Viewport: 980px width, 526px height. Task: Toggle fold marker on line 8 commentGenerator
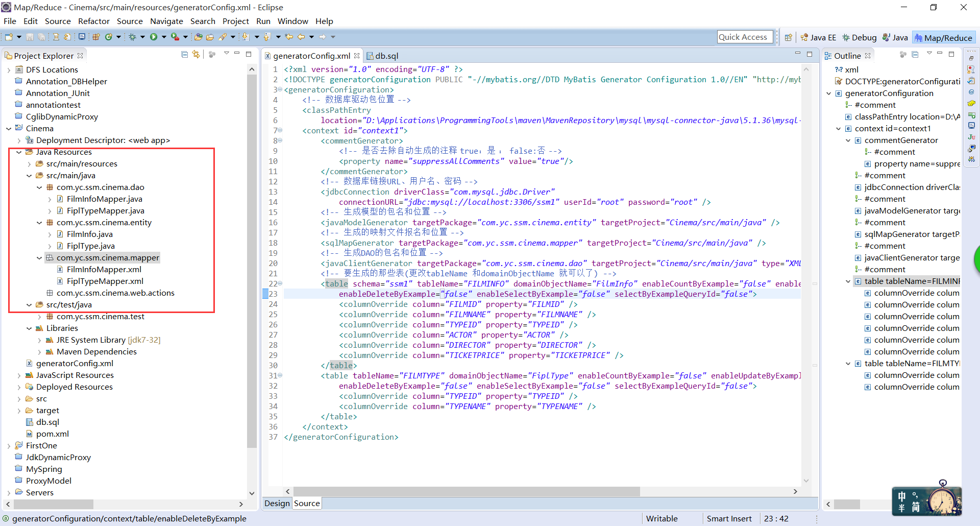(x=280, y=140)
